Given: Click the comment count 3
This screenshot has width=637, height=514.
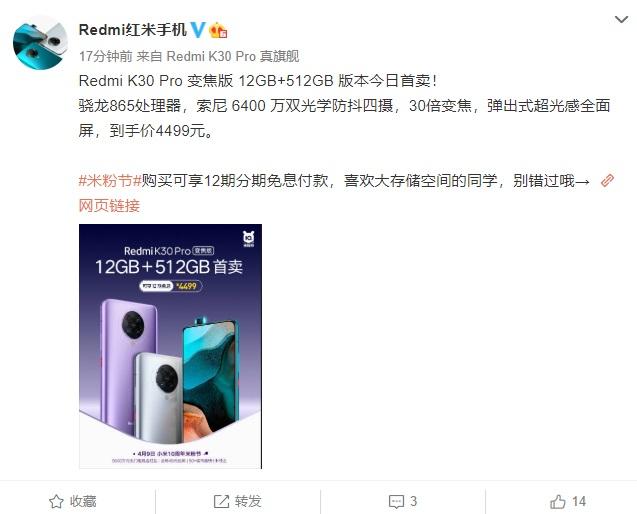Looking at the screenshot, I should click(x=414, y=501).
